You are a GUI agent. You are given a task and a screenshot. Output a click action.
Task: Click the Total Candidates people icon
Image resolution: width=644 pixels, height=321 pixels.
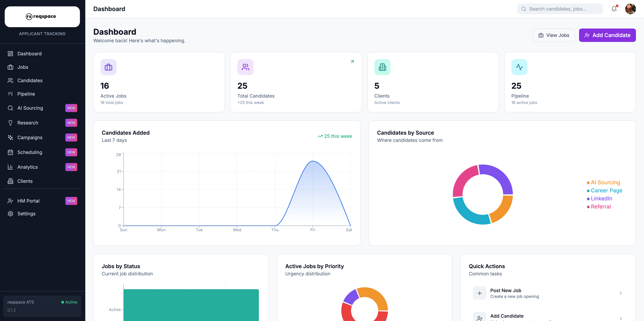click(245, 67)
